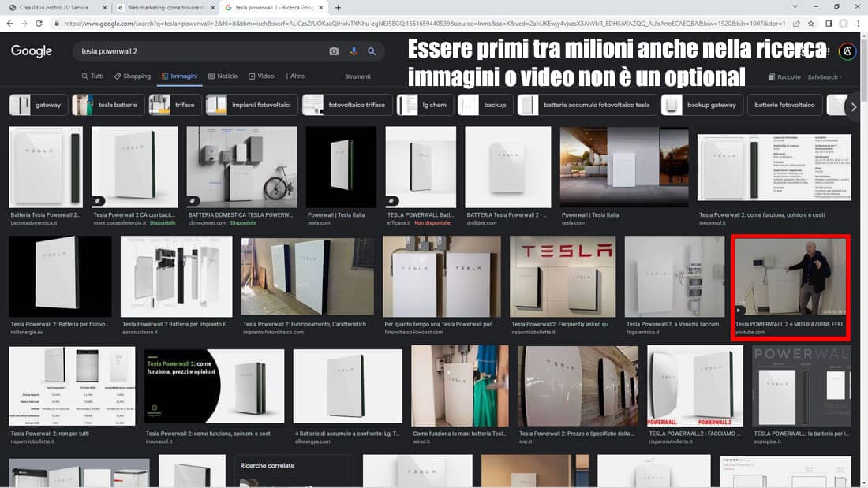The width and height of the screenshot is (868, 488).
Task: Click the 'Ricerche correlate' card
Action: pos(294,471)
